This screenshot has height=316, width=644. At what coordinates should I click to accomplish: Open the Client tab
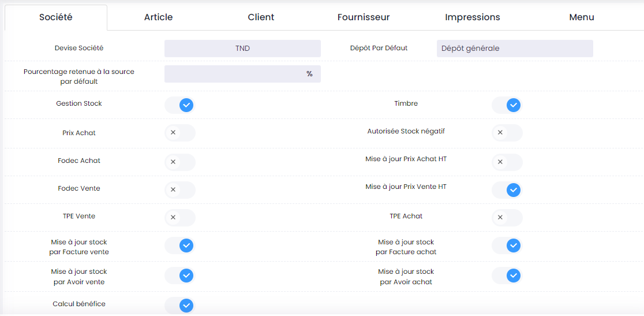tap(261, 17)
